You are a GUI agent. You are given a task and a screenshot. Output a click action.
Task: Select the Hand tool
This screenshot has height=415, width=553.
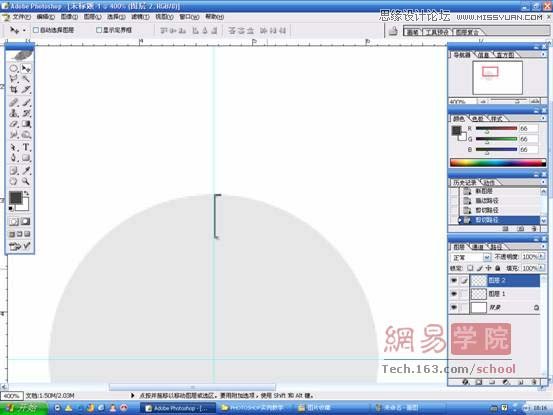[14, 181]
